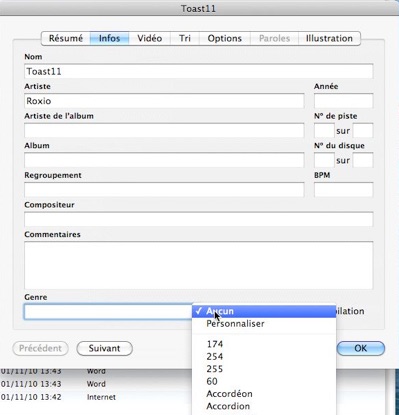Click the Commentaires text area
This screenshot has width=399, height=415.
pyautogui.click(x=199, y=265)
